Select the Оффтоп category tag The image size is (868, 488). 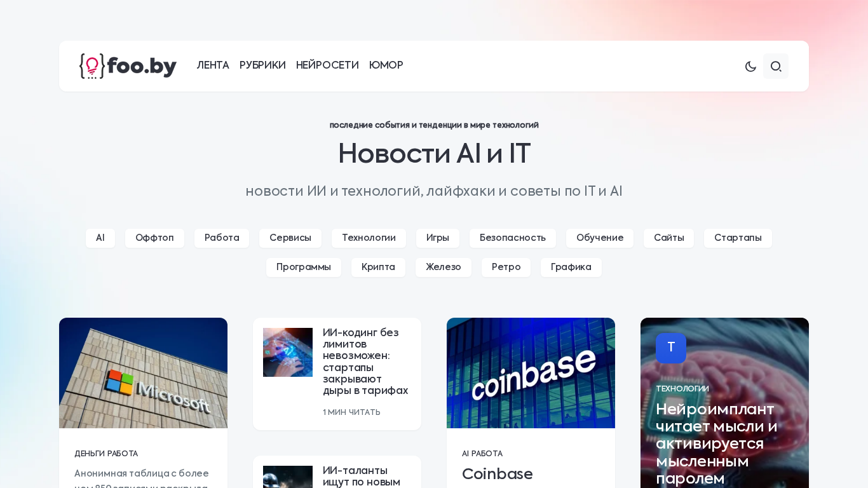pos(154,238)
